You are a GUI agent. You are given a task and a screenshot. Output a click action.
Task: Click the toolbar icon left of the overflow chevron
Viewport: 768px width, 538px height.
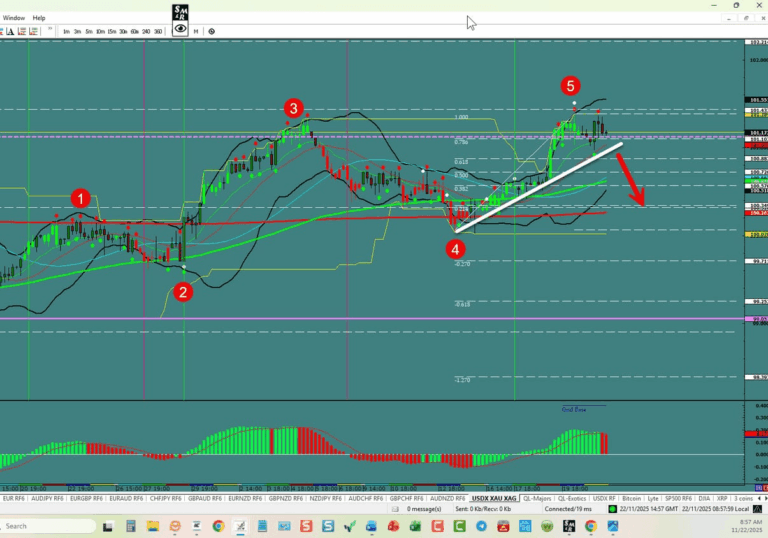33,31
